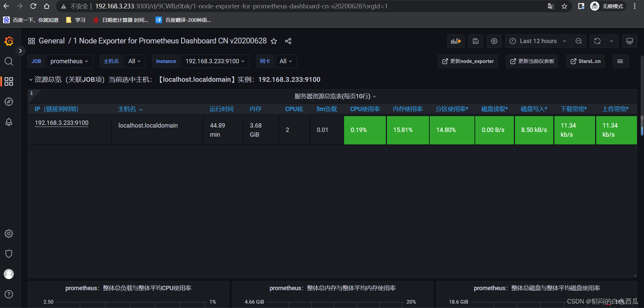The width and height of the screenshot is (644, 308).
Task: Click the 更新node_exporter link
Action: click(x=468, y=61)
